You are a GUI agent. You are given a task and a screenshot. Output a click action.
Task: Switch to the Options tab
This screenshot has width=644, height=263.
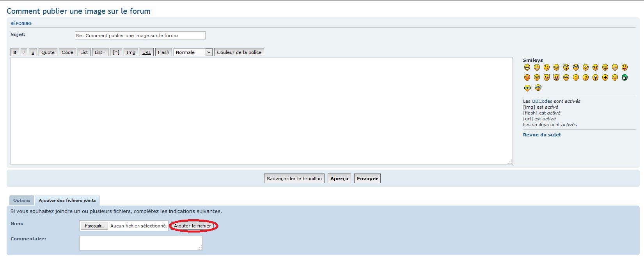pos(22,200)
